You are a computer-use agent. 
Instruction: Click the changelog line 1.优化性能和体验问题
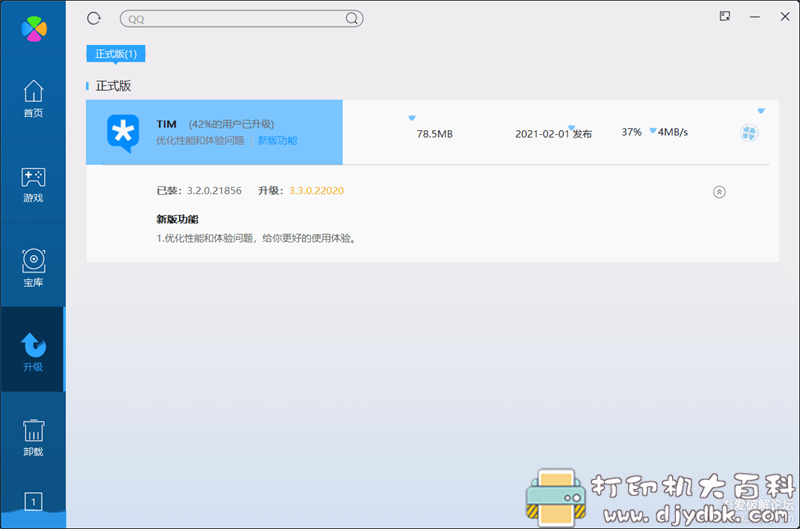coord(256,238)
